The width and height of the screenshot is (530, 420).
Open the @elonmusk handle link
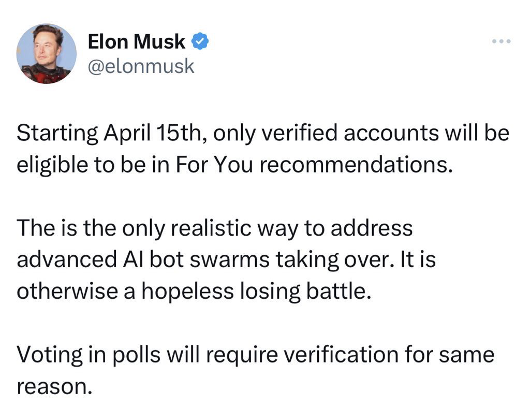point(142,66)
